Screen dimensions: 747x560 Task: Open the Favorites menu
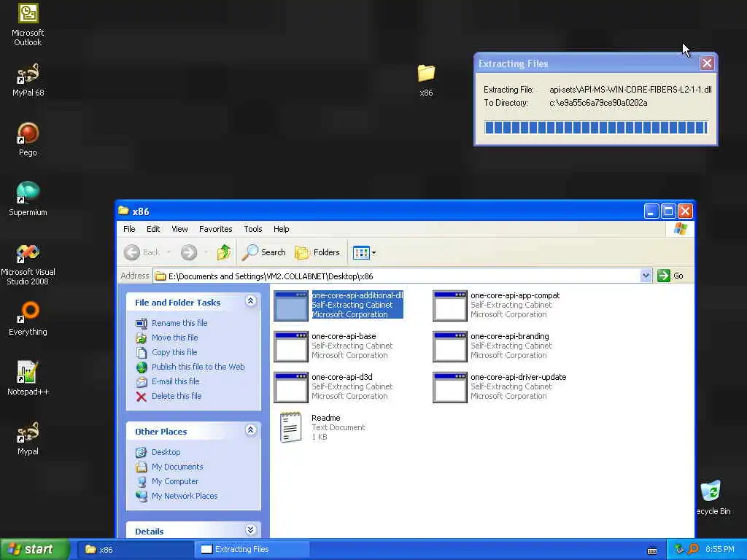215,229
